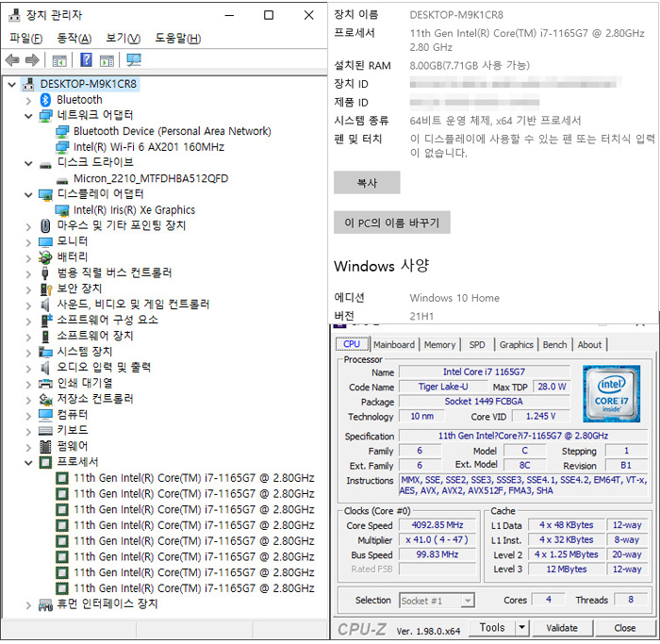The height and width of the screenshot is (644, 660).
Task: Click the Level 3 cache value 12 MBytes
Action: (x=566, y=570)
